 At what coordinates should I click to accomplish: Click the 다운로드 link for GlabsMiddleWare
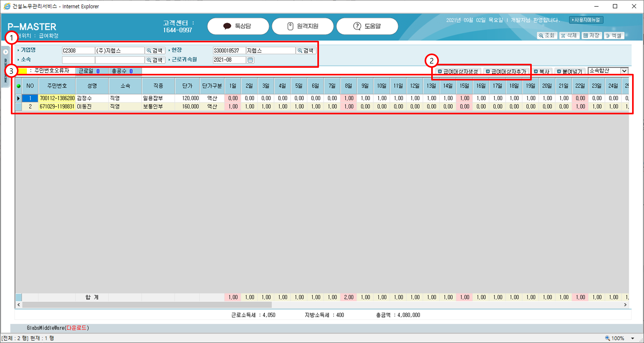tap(76, 328)
